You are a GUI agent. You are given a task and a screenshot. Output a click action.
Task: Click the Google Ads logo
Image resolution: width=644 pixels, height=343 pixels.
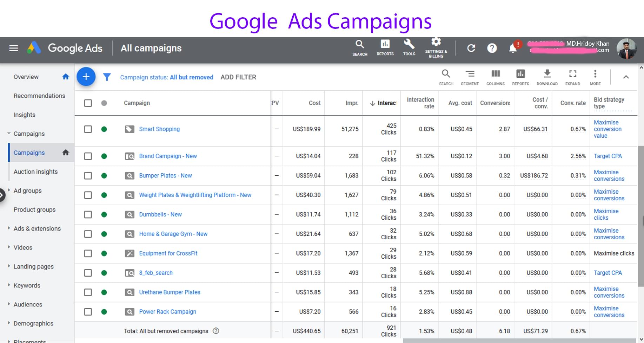[34, 48]
